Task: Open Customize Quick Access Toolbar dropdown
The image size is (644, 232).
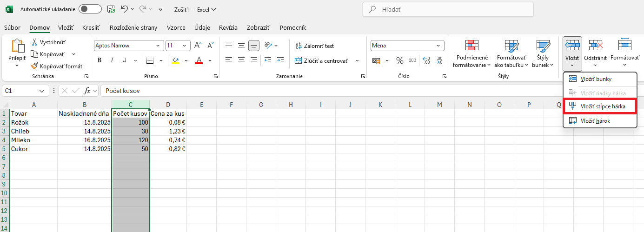Action: [161, 9]
